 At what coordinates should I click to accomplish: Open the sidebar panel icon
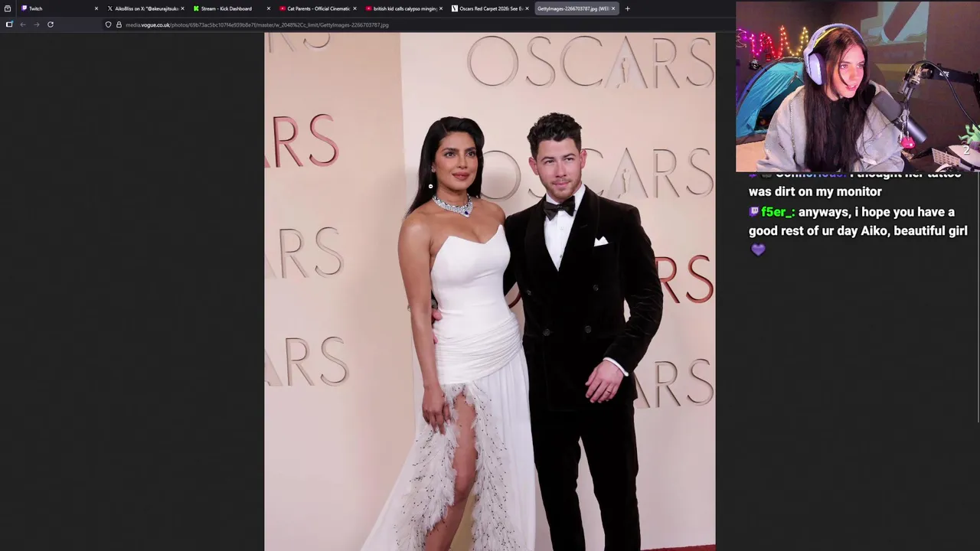pyautogui.click(x=9, y=24)
